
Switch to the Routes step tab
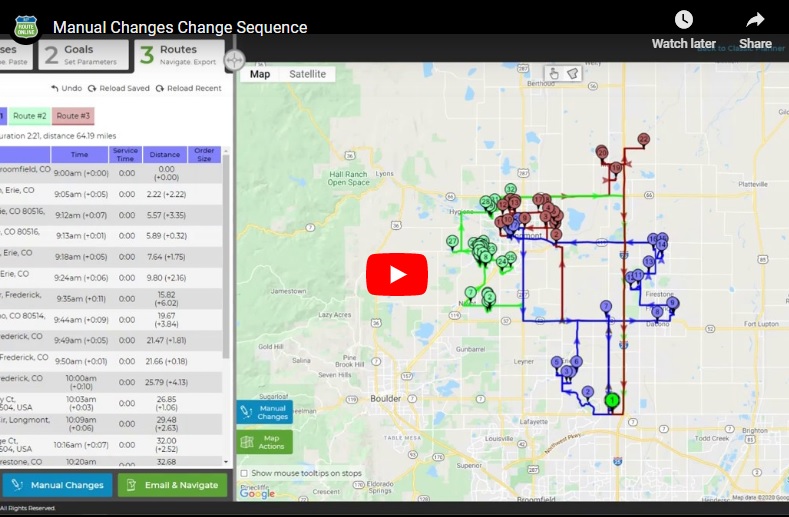pos(179,55)
